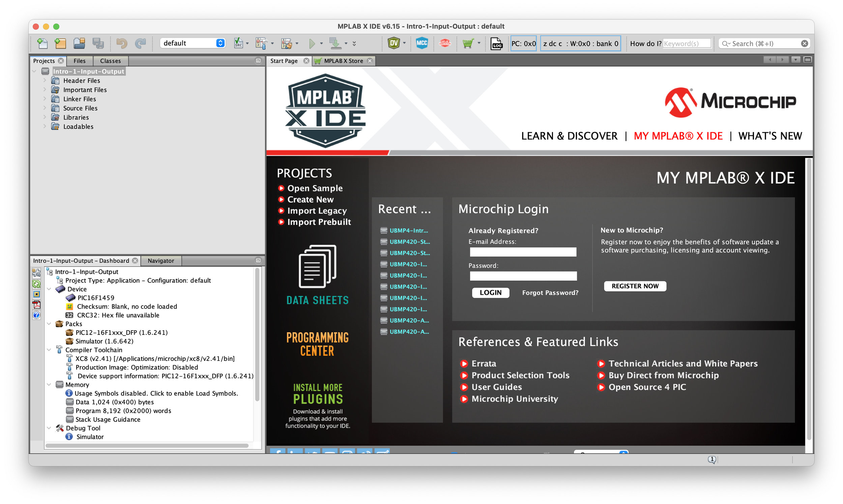Switch to the Files tab
The width and height of the screenshot is (843, 504).
coord(80,61)
